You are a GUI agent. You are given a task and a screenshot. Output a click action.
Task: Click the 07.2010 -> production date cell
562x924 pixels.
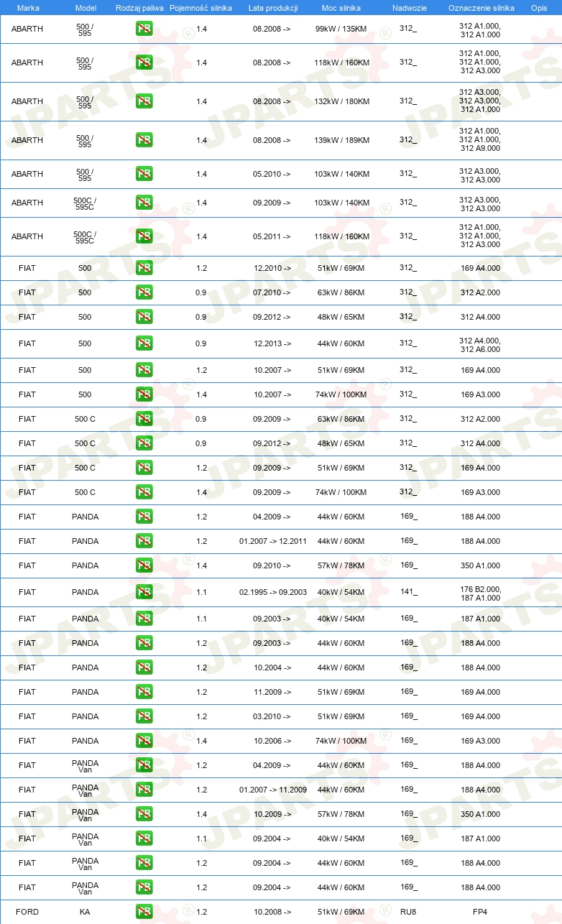tap(272, 292)
